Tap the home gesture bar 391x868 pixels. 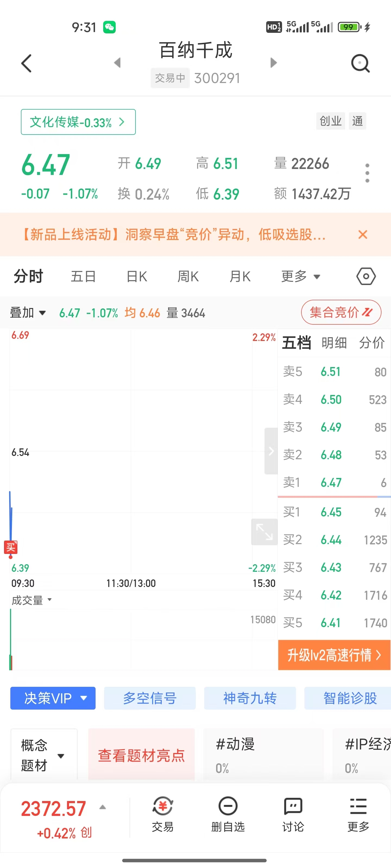[x=194, y=860]
